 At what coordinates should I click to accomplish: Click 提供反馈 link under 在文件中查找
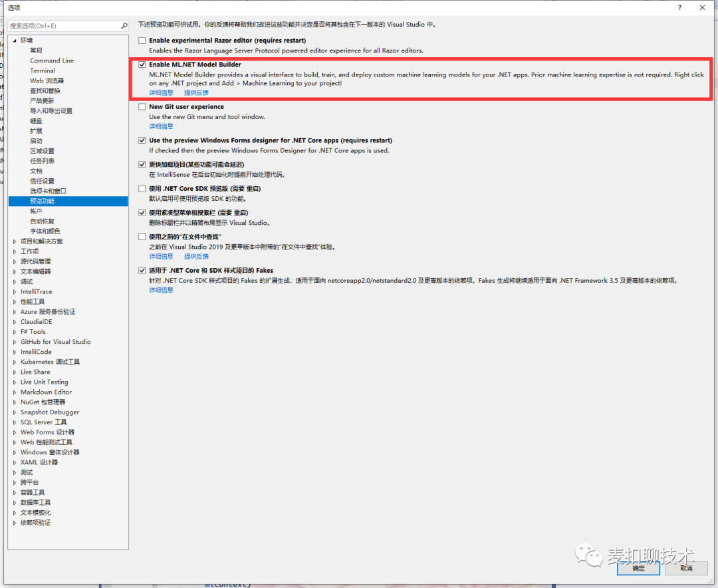[196, 256]
